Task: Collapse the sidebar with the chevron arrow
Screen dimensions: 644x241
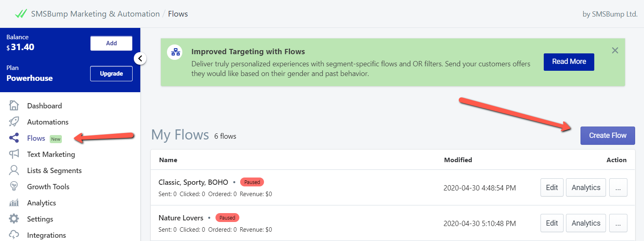Action: click(x=140, y=58)
